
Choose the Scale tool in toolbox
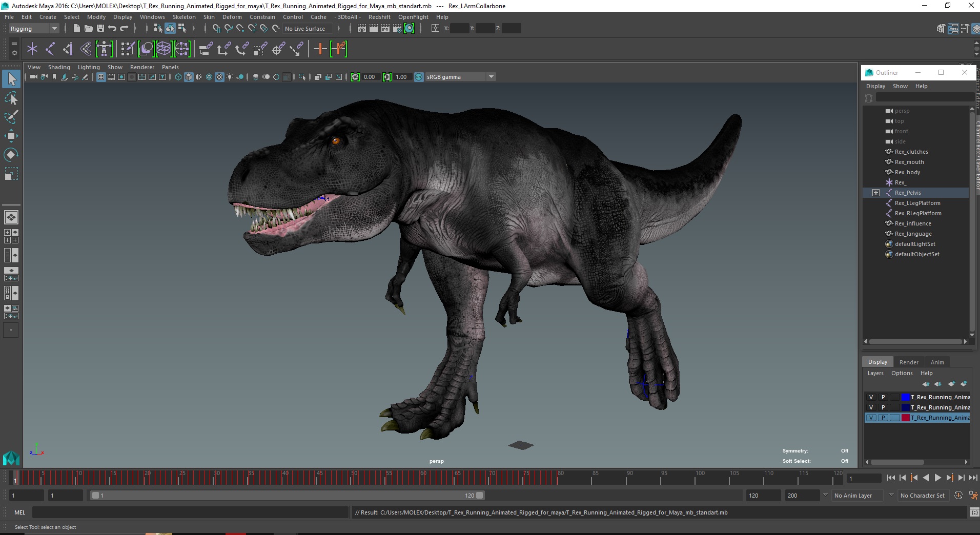(x=11, y=173)
